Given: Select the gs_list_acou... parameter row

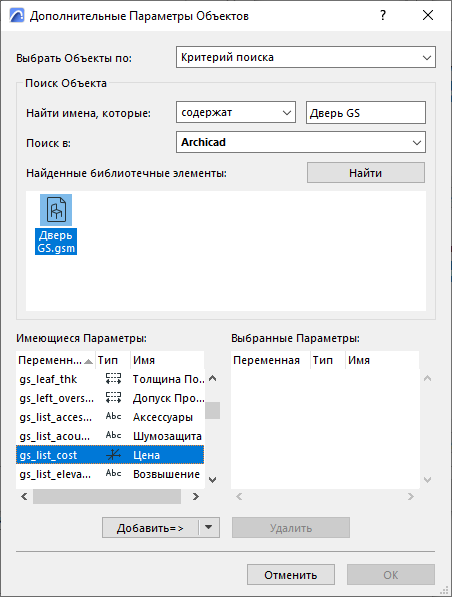Looking at the screenshot, I should tap(110, 436).
